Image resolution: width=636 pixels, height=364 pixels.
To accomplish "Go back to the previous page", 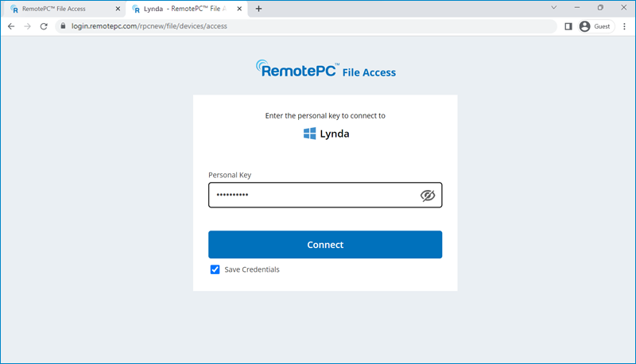I will tap(11, 26).
